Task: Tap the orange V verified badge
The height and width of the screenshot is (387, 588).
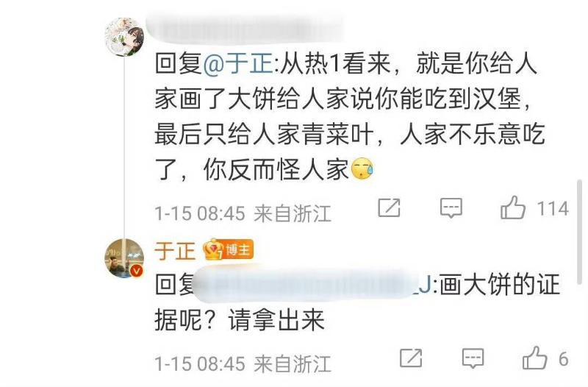Action: coord(137,270)
